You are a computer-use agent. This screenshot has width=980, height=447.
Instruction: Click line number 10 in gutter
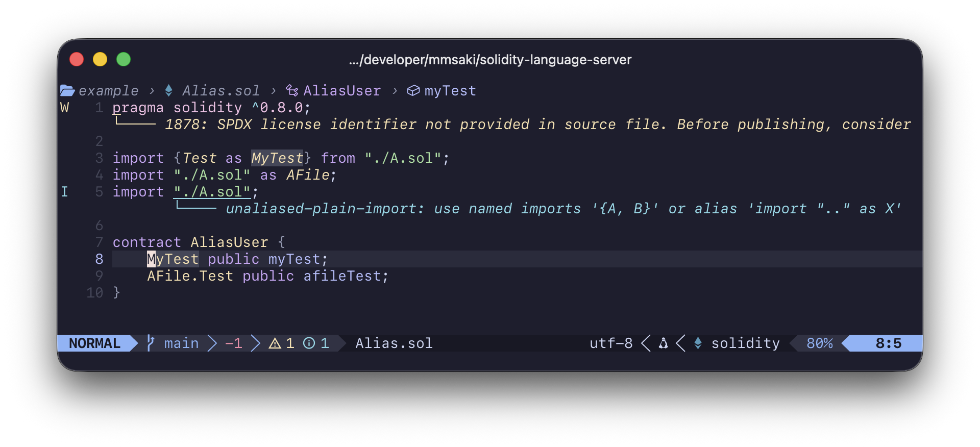[95, 293]
